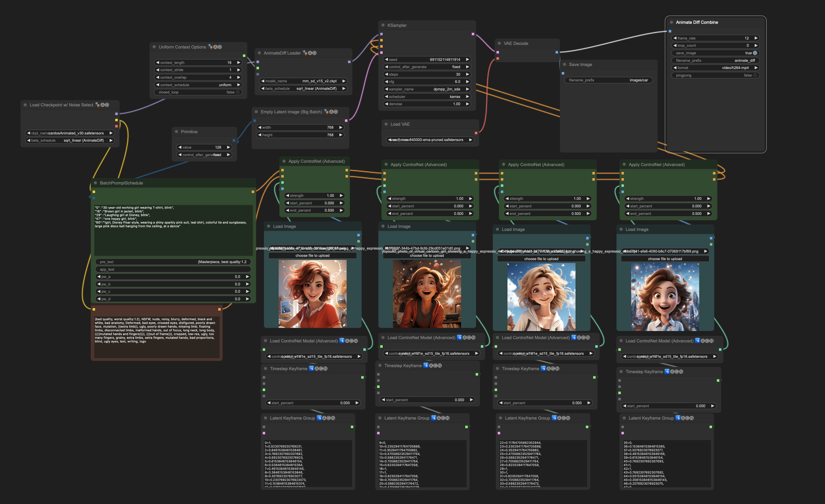Click the Animate Diff Combine node's collapse dot
The image size is (825, 504).
pyautogui.click(x=672, y=22)
